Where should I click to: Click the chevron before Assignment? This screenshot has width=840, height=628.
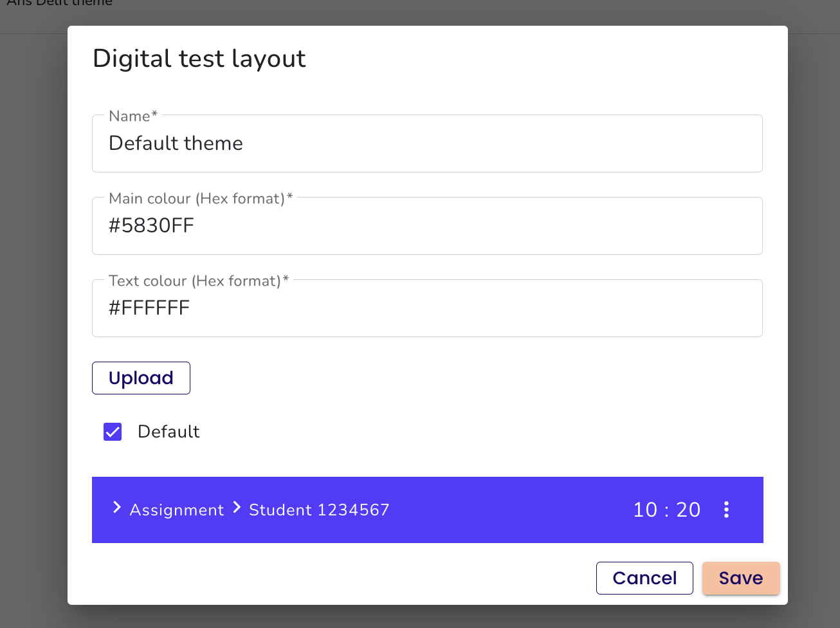116,508
